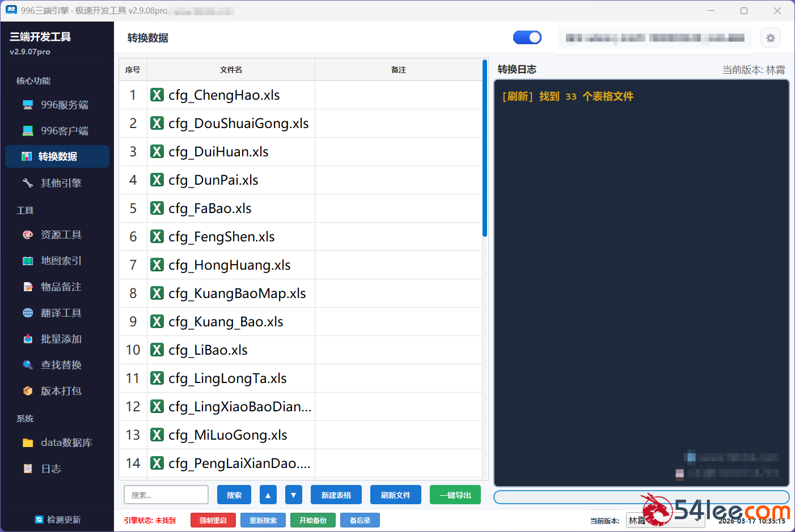Click the green 一键导出 button
Image resolution: width=795 pixels, height=532 pixels.
click(455, 495)
